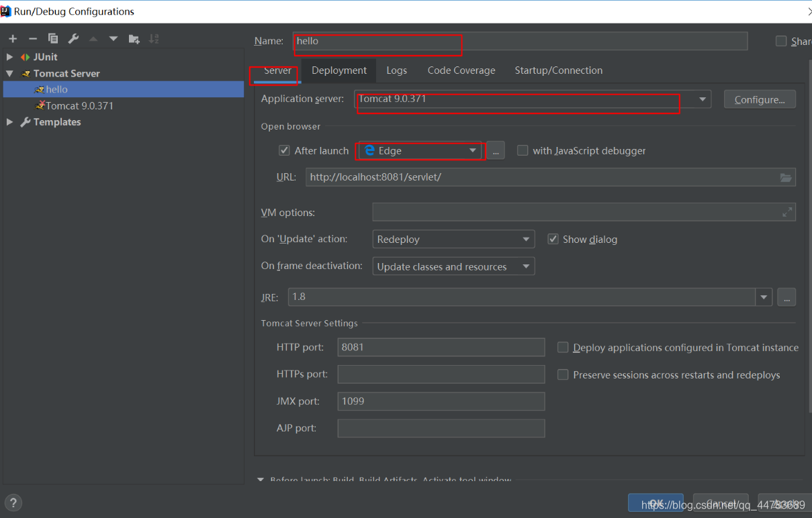
Task: Collapse the Tomcat Server tree node
Action: point(9,73)
